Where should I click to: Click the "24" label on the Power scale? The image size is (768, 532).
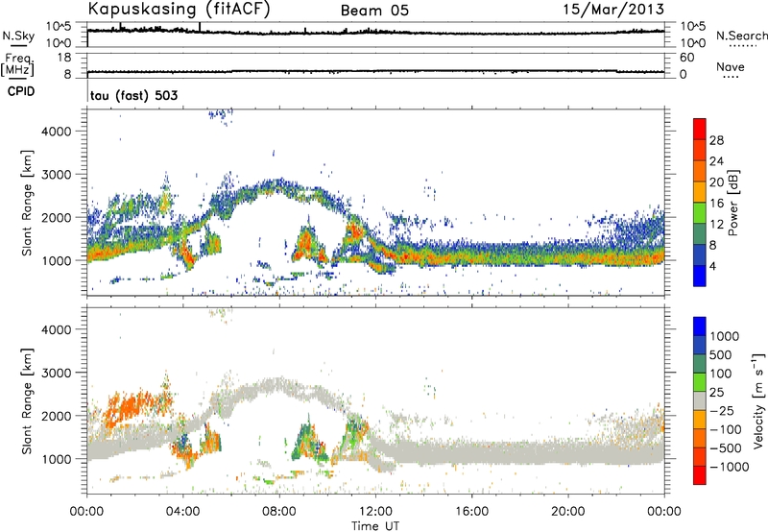tap(716, 161)
